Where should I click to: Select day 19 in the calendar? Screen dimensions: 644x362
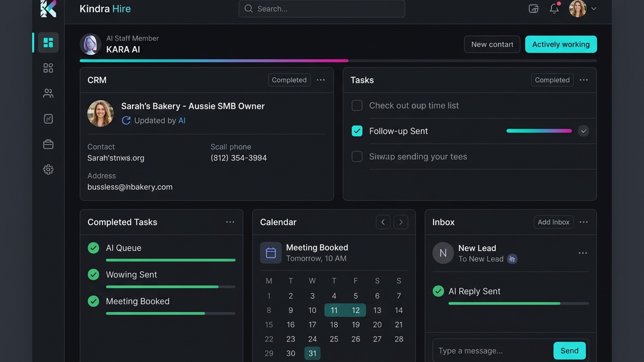(356, 325)
